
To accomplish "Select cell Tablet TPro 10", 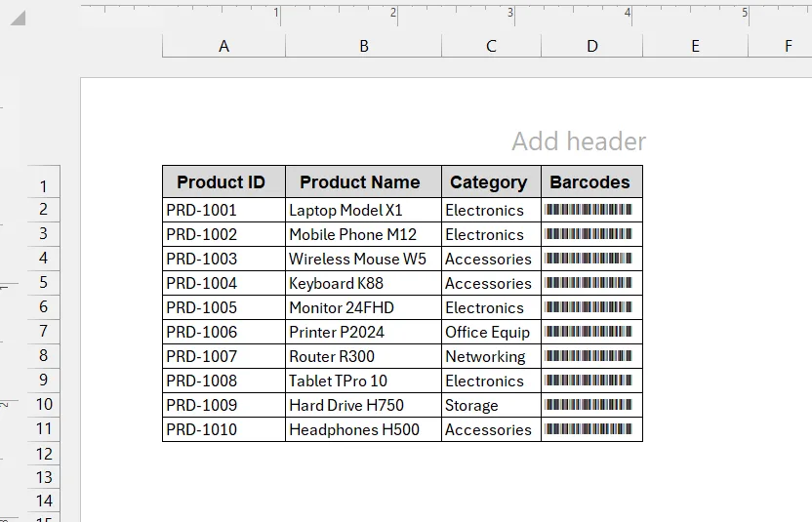I will click(363, 381).
